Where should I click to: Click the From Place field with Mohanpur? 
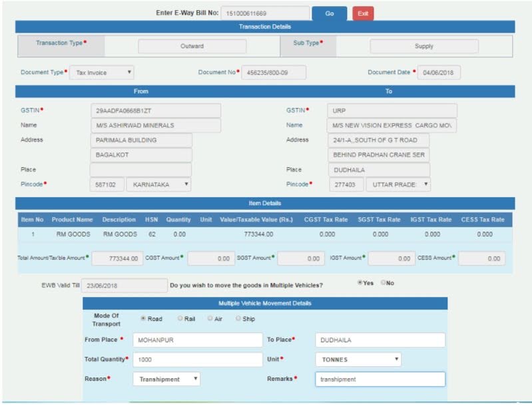[x=197, y=340]
